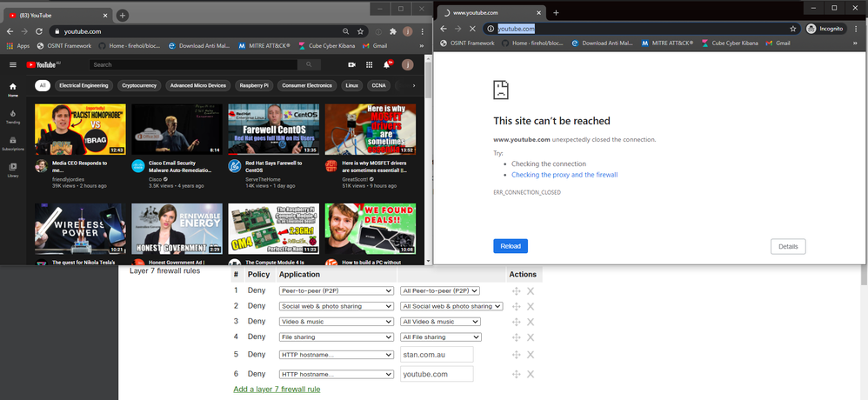Viewport: 868px width, 400px height.
Task: Open File sharing application dropdown
Action: pyautogui.click(x=336, y=337)
